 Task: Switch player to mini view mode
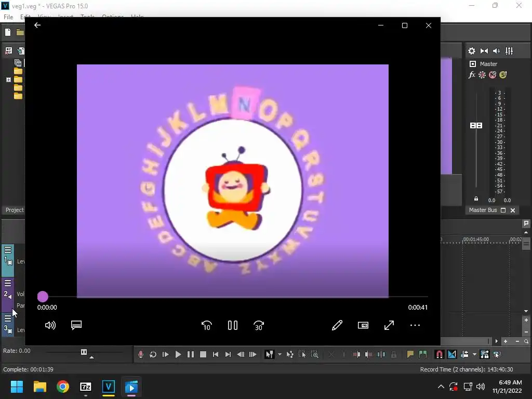(363, 325)
